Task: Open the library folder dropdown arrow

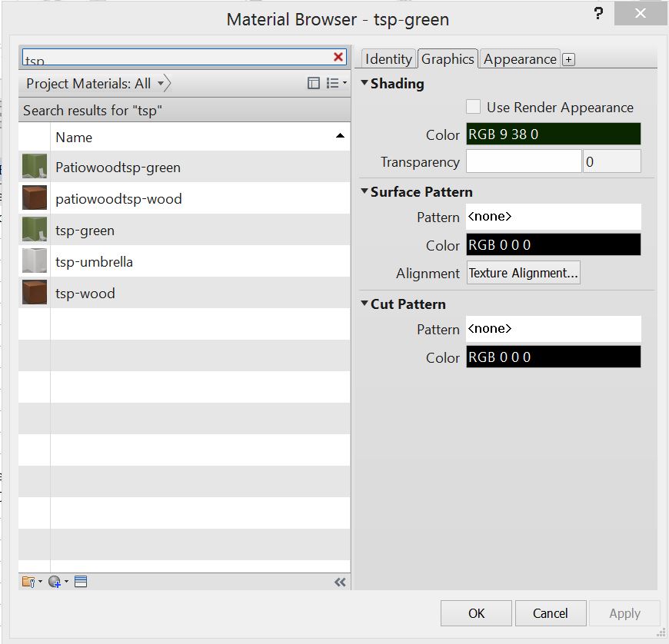Action: point(40,581)
